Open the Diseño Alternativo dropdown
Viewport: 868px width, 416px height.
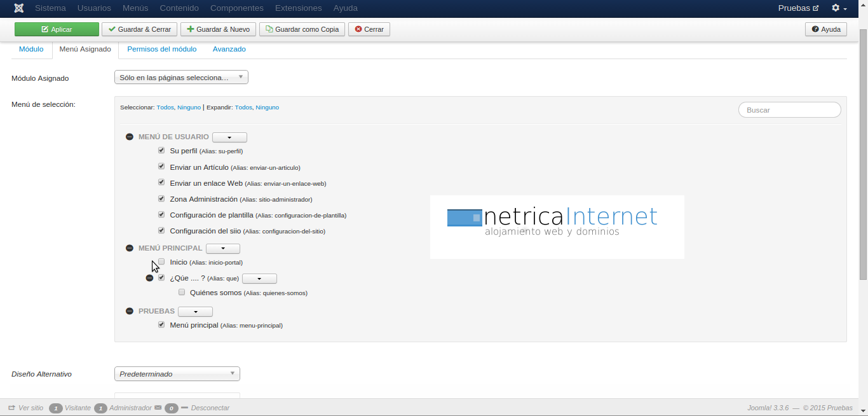(x=177, y=374)
